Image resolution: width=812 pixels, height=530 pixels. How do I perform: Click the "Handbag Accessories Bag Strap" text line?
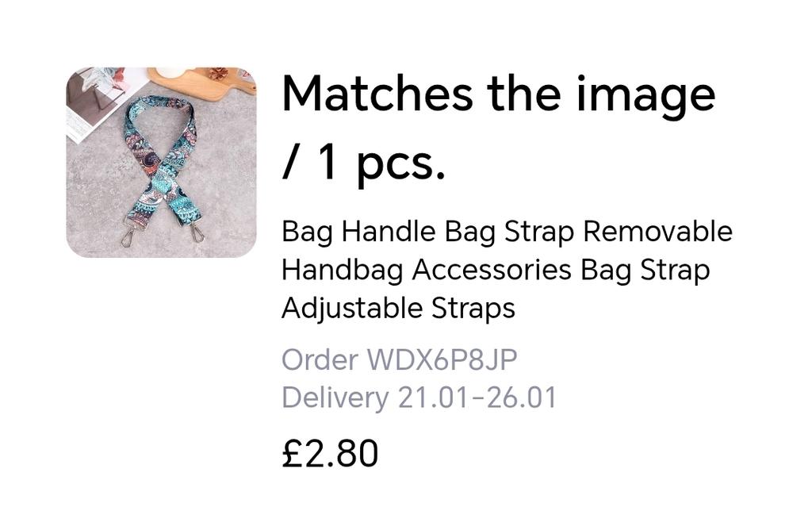click(x=496, y=270)
